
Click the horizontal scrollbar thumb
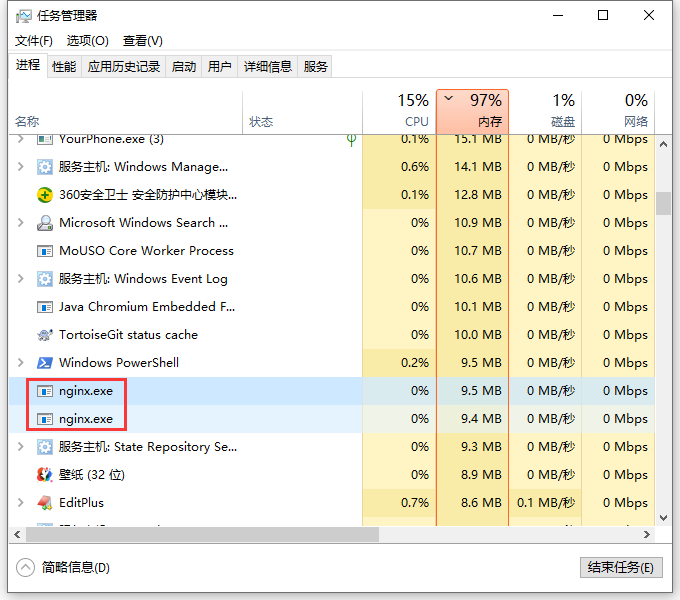tap(203, 535)
